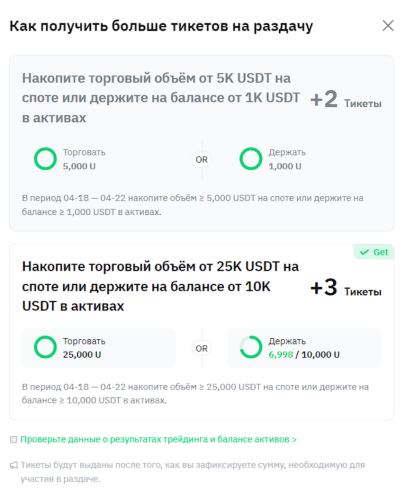Click the chevron ending the green link
Image resolution: width=405 pixels, height=500 pixels.
click(x=294, y=440)
